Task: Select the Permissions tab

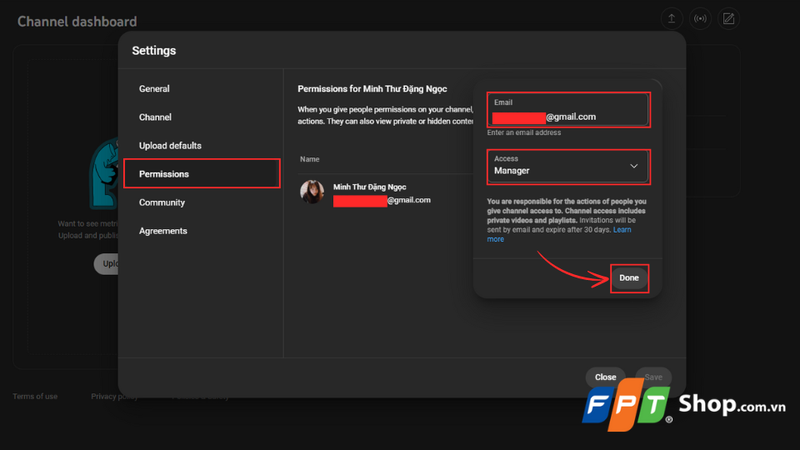Action: point(202,174)
